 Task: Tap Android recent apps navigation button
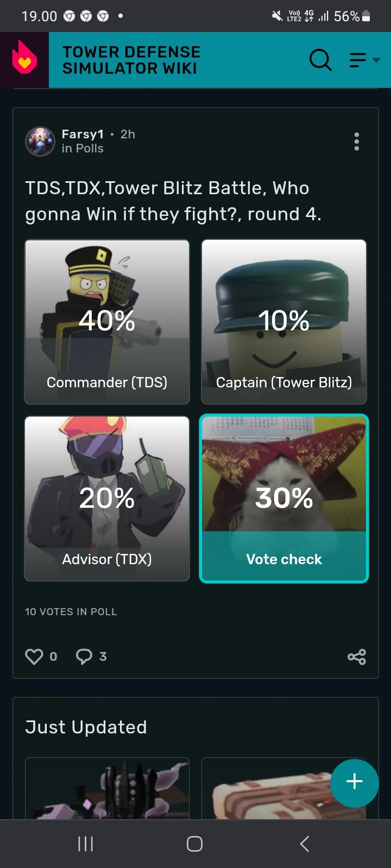pos(86,844)
